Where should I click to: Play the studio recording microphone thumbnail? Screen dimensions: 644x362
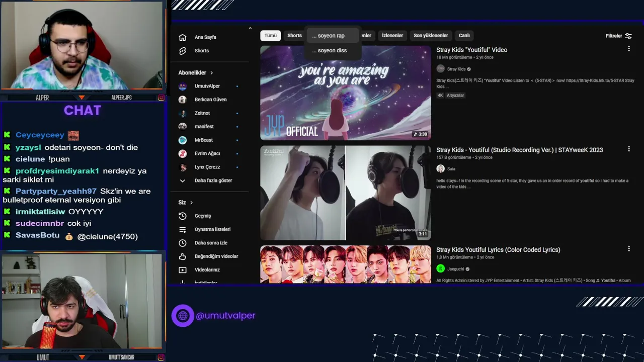tap(346, 193)
